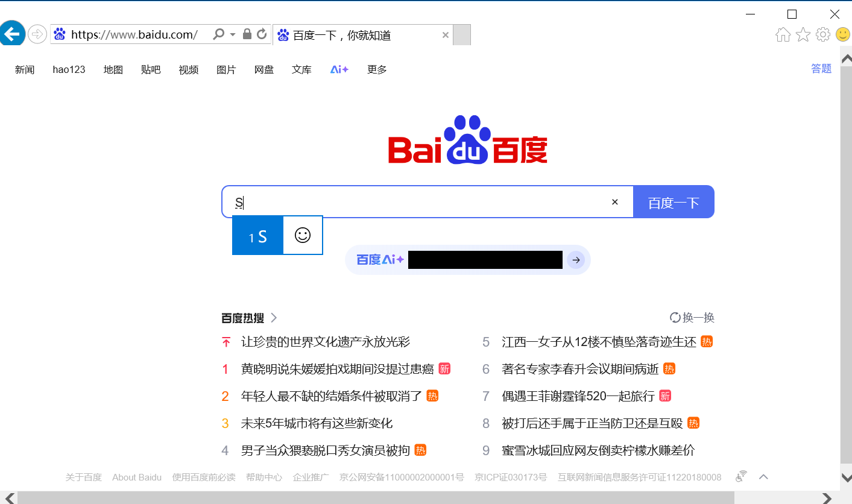Click the 新 badge beside 黄晓明 headline
This screenshot has width=852, height=504.
pyautogui.click(x=444, y=368)
